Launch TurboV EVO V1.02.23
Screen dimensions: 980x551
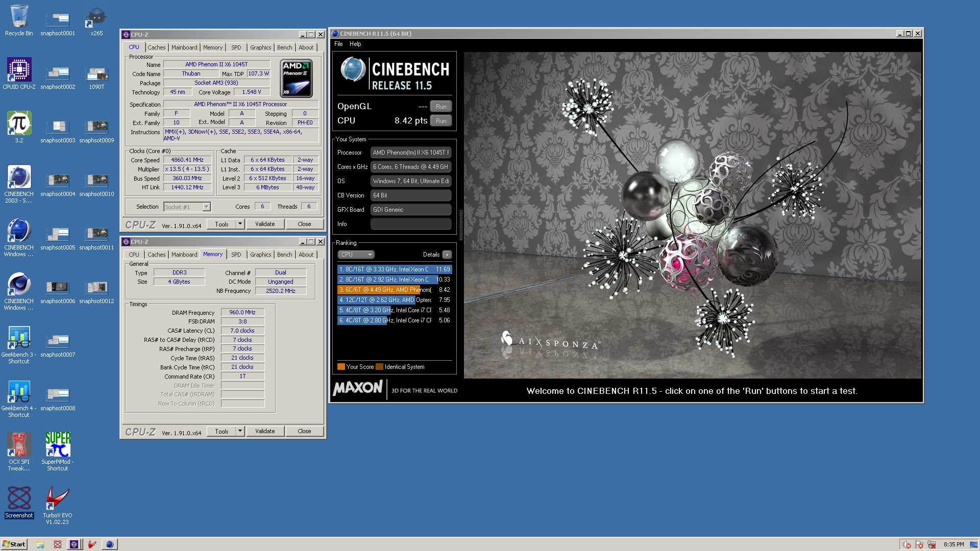(x=58, y=505)
